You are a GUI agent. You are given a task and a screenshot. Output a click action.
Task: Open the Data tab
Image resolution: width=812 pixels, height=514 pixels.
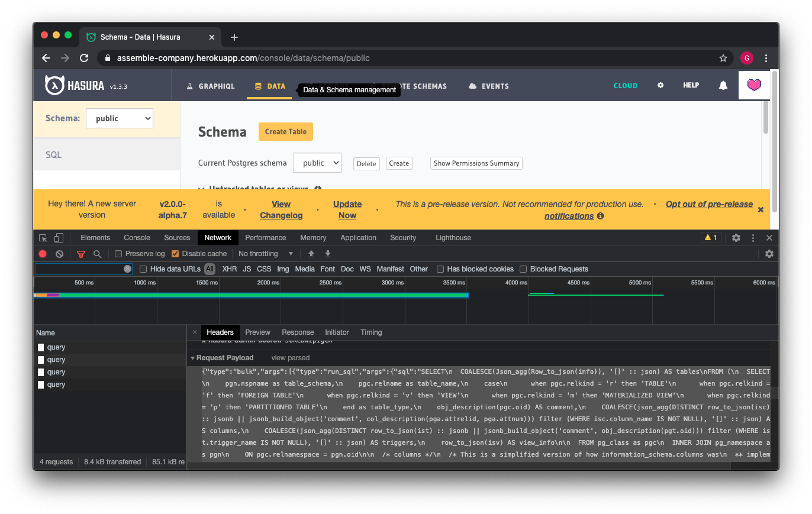(269, 86)
